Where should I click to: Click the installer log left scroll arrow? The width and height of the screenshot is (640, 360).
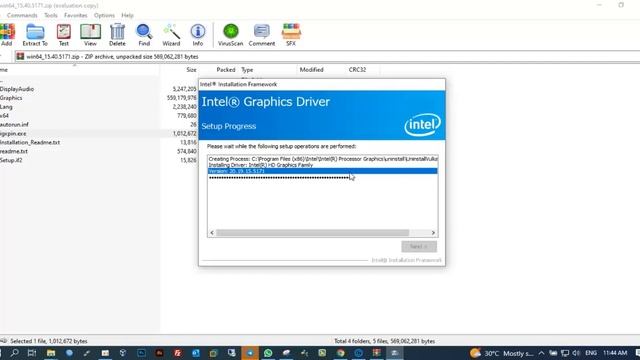pyautogui.click(x=212, y=233)
